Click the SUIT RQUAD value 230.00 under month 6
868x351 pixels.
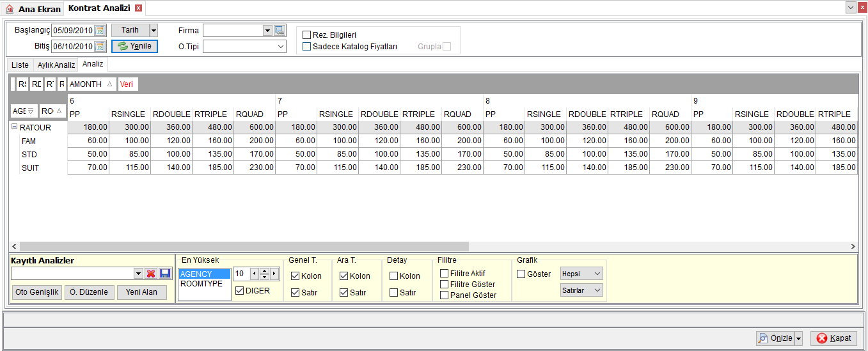click(255, 168)
